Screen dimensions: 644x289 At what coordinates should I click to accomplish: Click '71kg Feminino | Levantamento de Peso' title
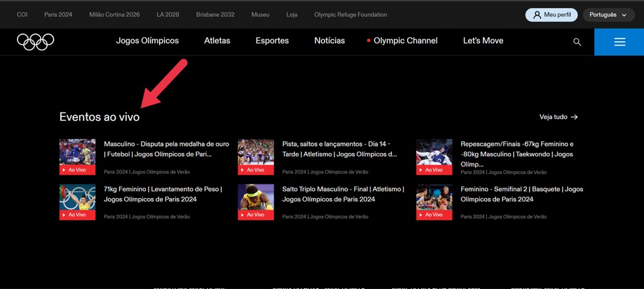[163, 194]
